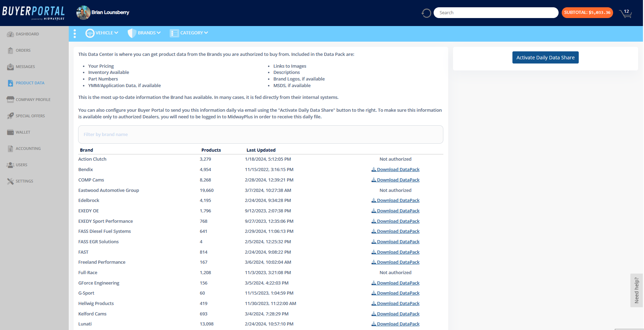Click the shield Brands icon

pyautogui.click(x=132, y=33)
